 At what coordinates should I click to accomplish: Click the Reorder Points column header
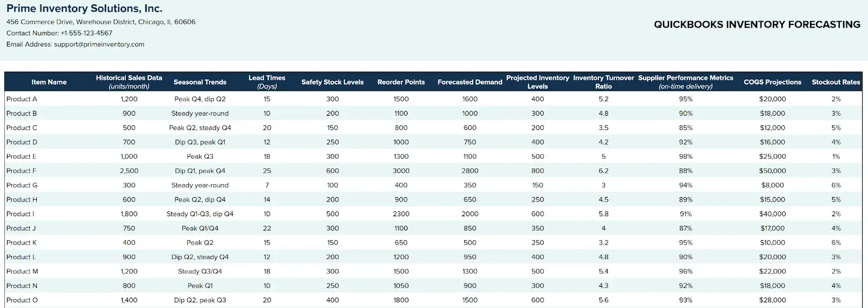(x=401, y=82)
